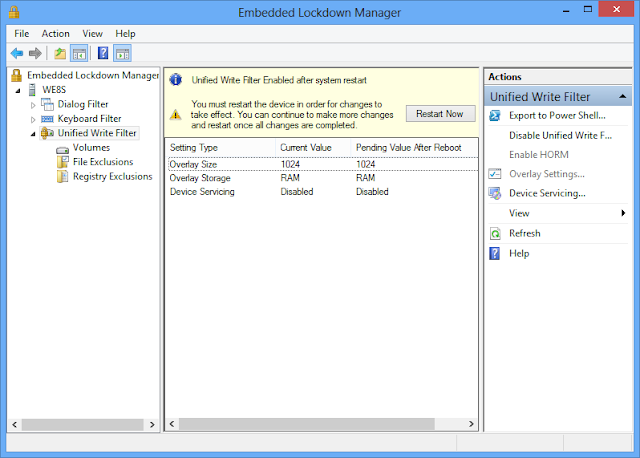Click the WE8S computer icon
640x458 pixels.
point(32,90)
